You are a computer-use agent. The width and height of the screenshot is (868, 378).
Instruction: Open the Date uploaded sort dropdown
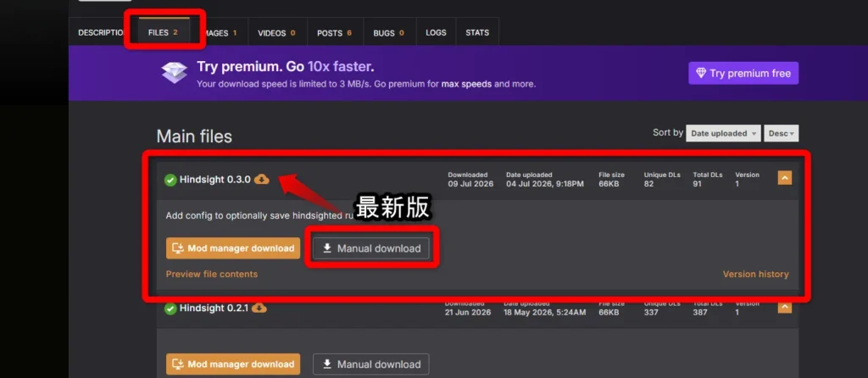(724, 133)
